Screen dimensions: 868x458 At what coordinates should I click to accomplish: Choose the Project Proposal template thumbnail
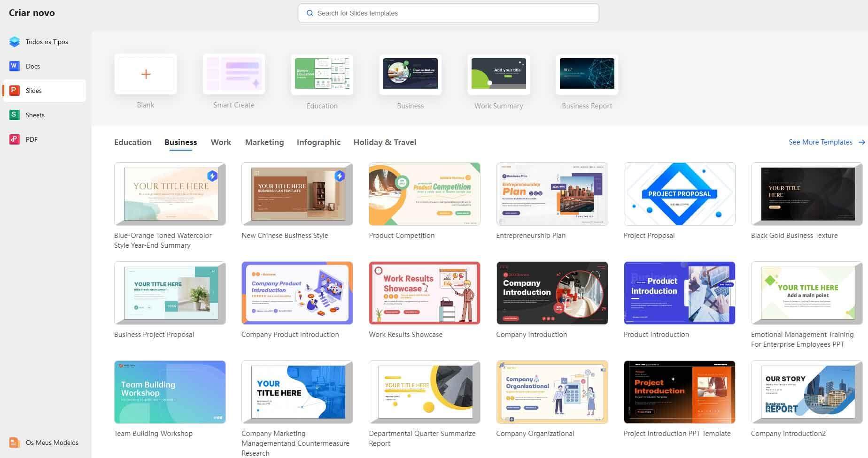tap(679, 194)
